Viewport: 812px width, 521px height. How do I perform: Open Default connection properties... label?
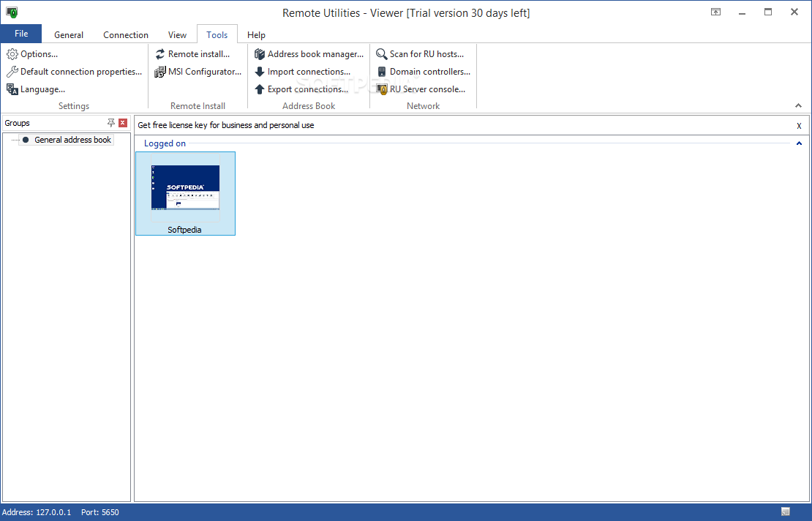click(x=80, y=72)
